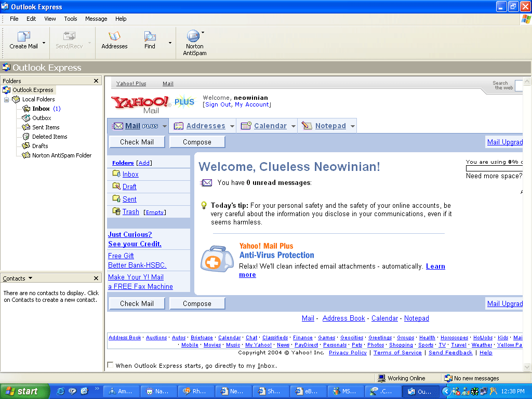The image size is (532, 399).
Task: Click the top Compose button
Action: pyautogui.click(x=197, y=142)
